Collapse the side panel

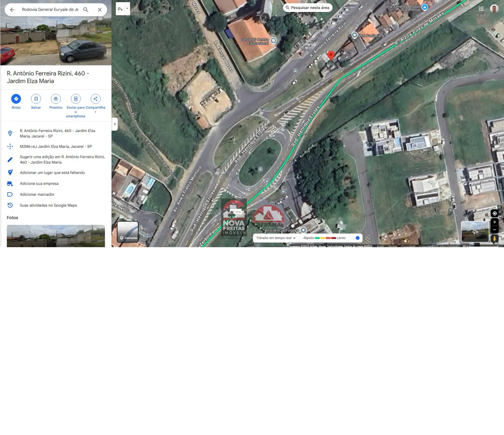114,124
